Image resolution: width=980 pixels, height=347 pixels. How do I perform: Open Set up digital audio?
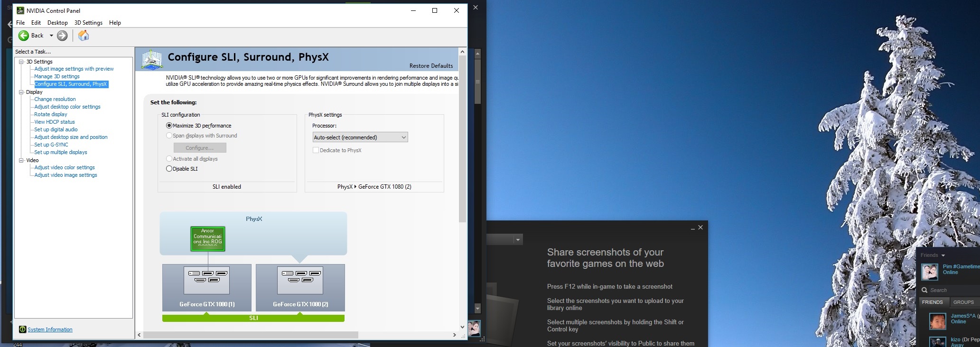pos(56,129)
